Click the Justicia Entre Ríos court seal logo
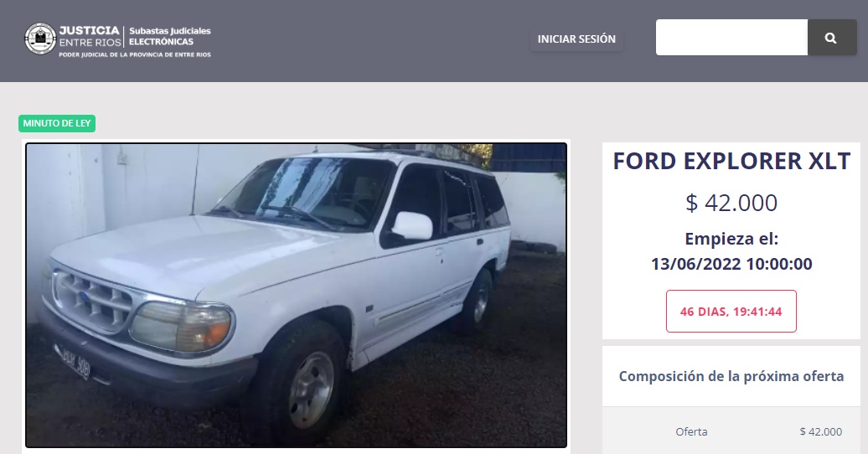Screen dimensions: 868x454 pos(40,39)
